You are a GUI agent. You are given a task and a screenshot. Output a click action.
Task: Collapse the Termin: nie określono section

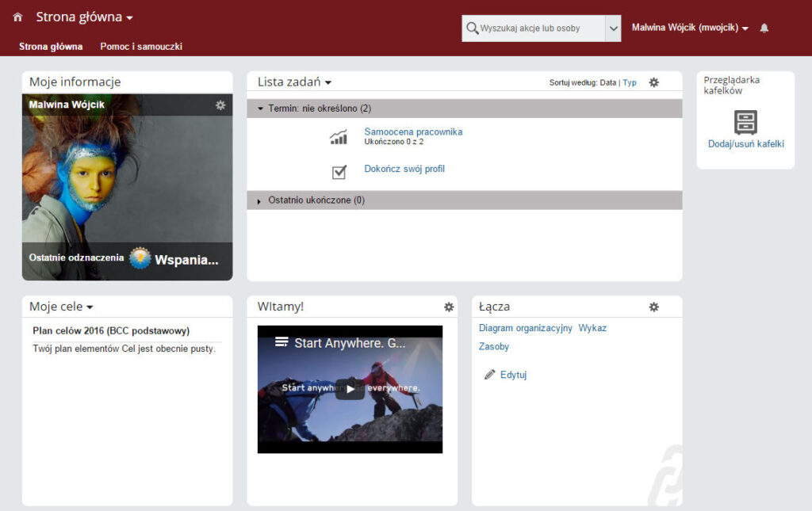click(261, 109)
